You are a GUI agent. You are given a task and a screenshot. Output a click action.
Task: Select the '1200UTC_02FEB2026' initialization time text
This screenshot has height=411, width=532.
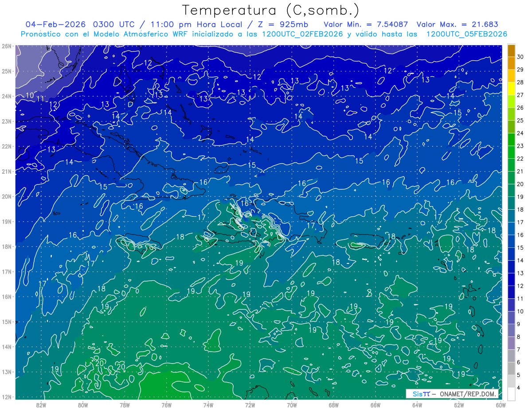coord(302,34)
